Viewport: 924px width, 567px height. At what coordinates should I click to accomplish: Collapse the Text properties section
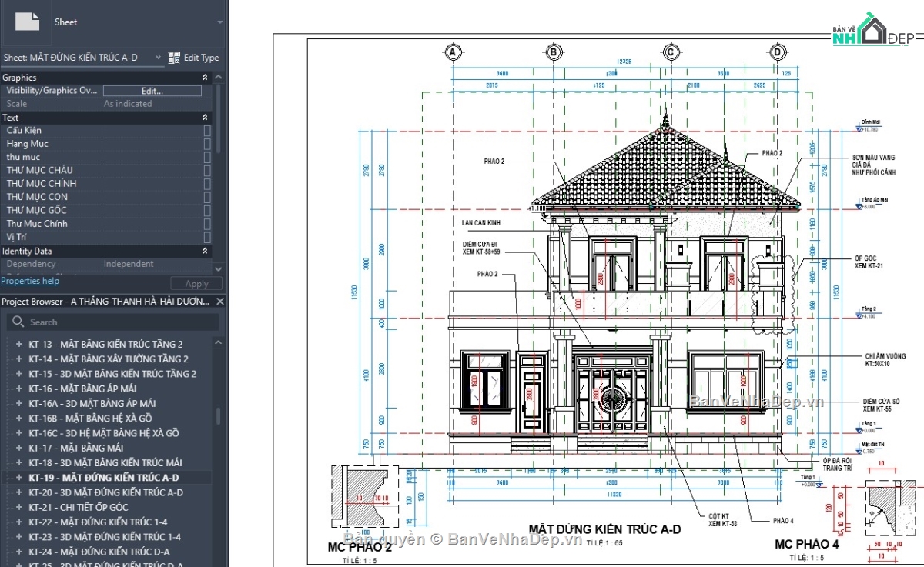point(205,118)
